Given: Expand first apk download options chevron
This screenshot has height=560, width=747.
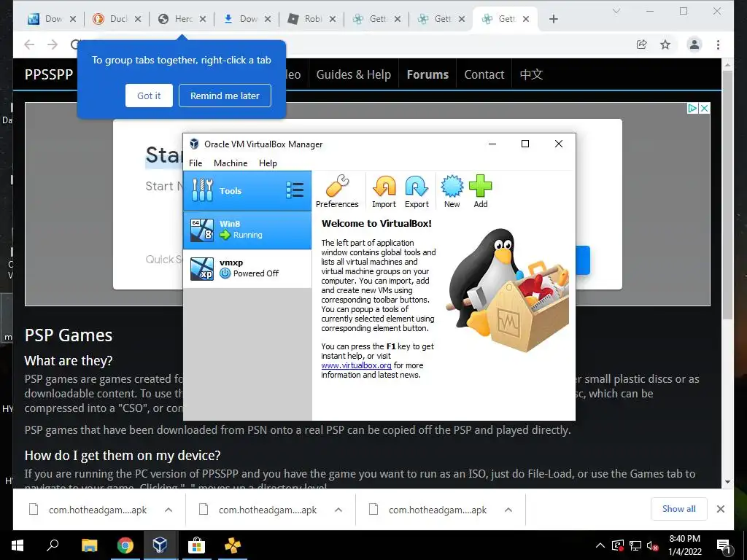Looking at the screenshot, I should [x=169, y=510].
